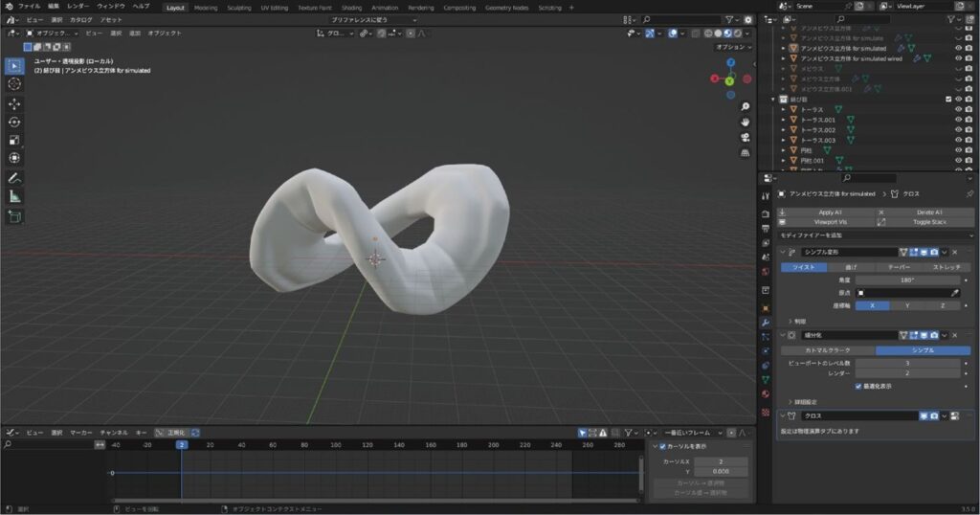
Task: Open the Object Data green triangle tab
Action: point(766,380)
